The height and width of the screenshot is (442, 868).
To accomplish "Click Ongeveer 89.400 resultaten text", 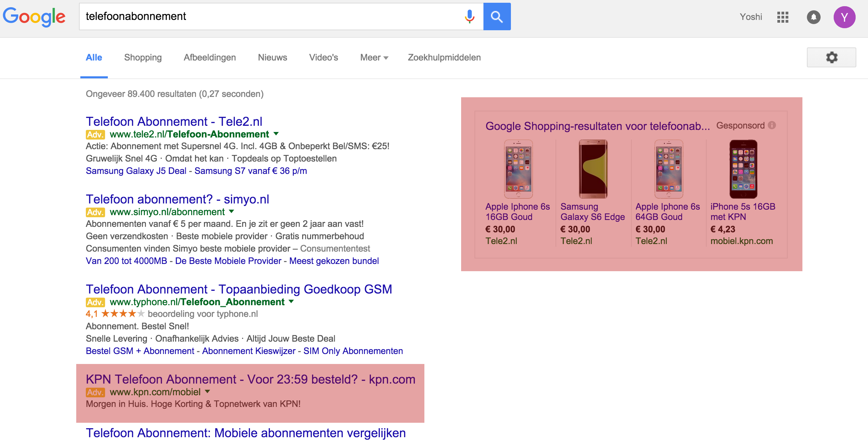I will 174,94.
